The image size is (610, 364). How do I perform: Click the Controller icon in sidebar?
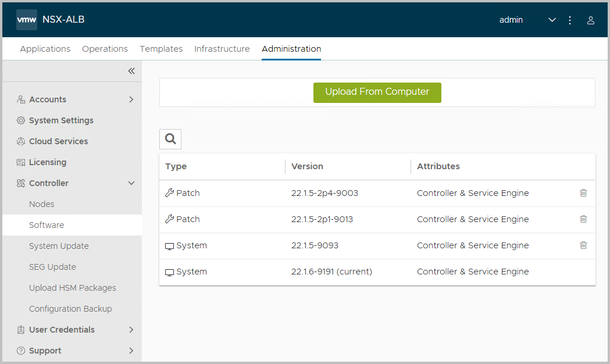click(21, 183)
